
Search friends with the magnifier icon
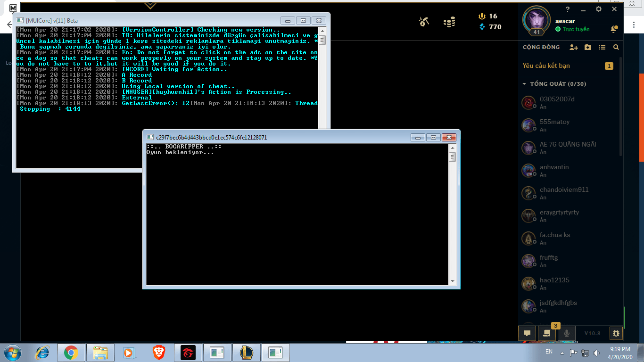pyautogui.click(x=616, y=47)
